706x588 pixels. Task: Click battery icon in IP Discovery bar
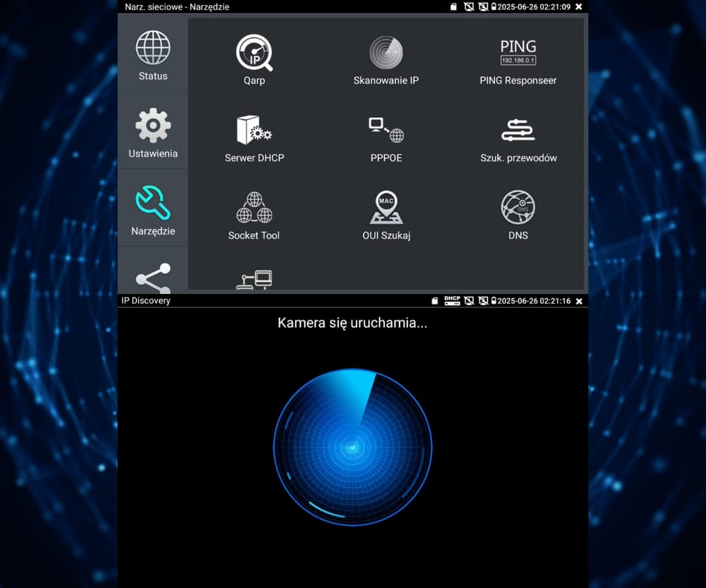(x=493, y=301)
